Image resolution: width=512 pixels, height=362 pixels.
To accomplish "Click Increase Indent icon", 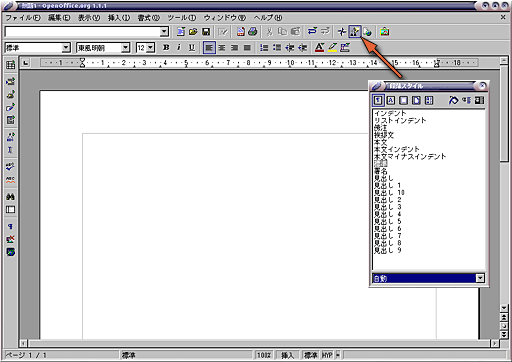I will tap(303, 48).
